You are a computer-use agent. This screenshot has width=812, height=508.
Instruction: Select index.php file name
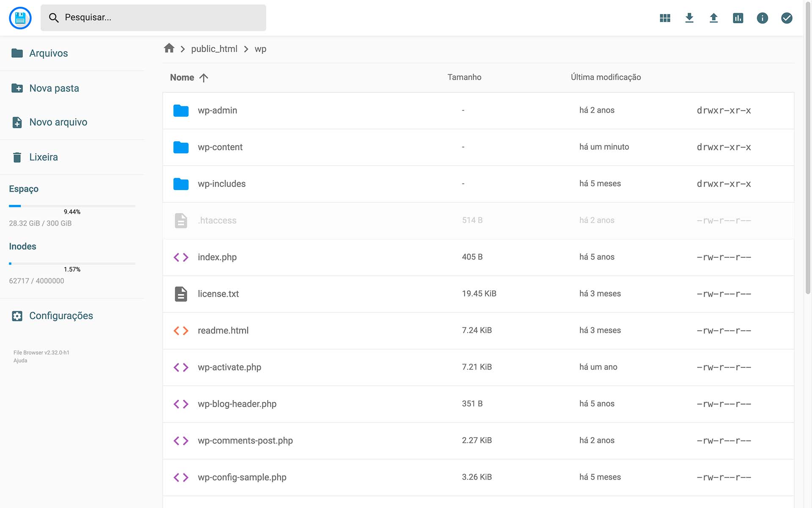[217, 257]
